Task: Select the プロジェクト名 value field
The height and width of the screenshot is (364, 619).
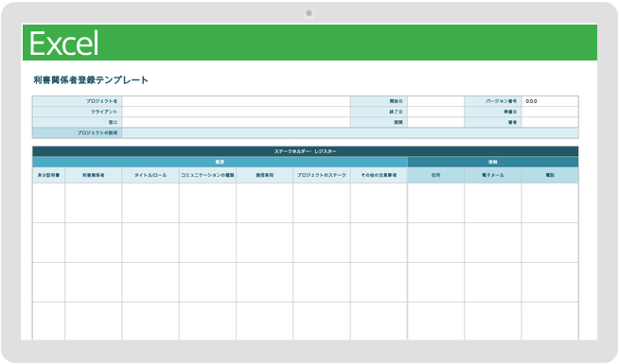Action: coord(236,101)
